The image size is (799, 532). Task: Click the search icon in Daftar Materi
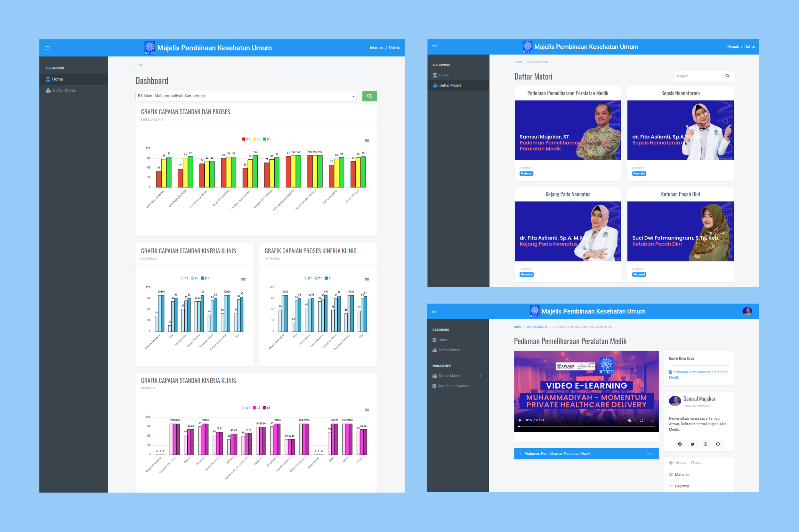pos(728,76)
